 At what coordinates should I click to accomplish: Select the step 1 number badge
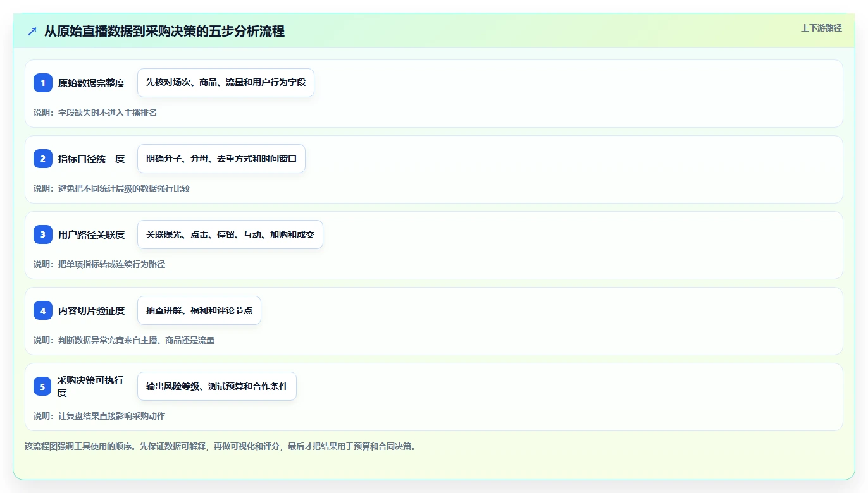point(43,83)
